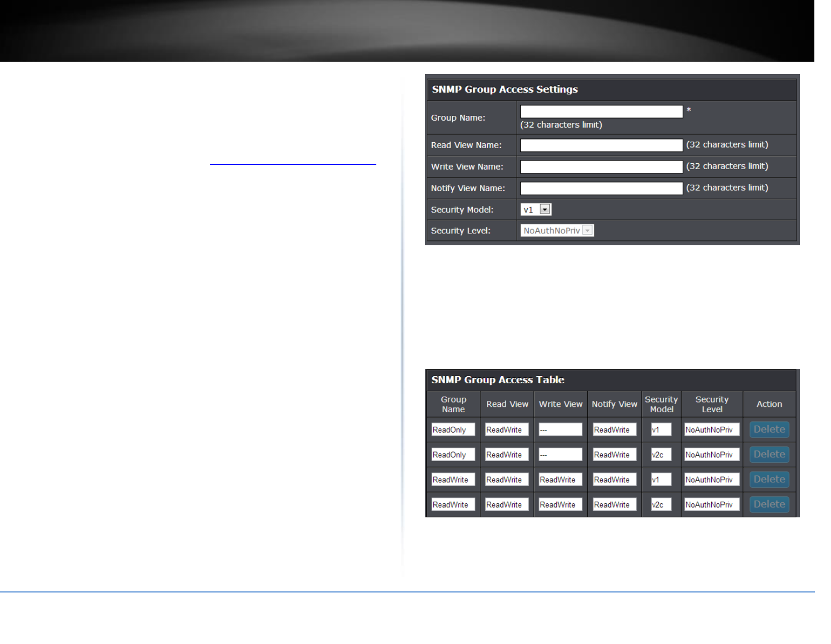Screen dimensions: 831x644
Task: Click Read View cell in ReadWrite v1 row
Action: (507, 479)
